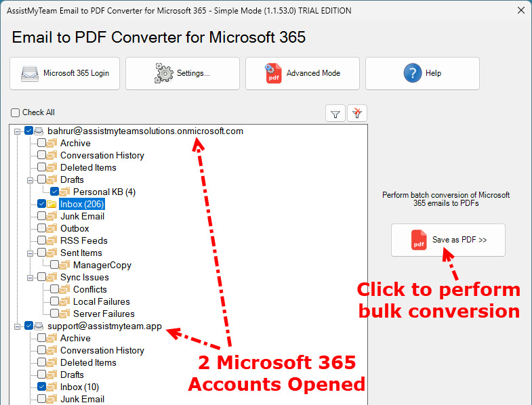Click Save as PDF button
This screenshot has width=532, height=405.
(448, 240)
